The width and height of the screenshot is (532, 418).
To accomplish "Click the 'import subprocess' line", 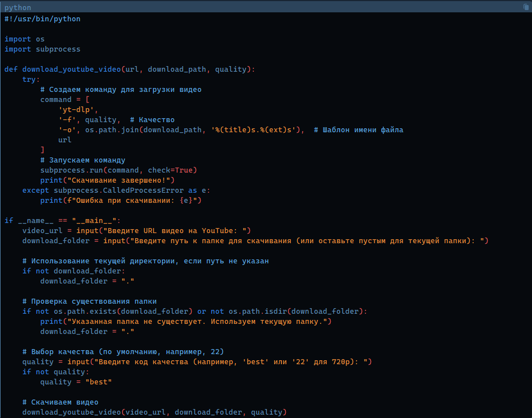I will (x=43, y=49).
